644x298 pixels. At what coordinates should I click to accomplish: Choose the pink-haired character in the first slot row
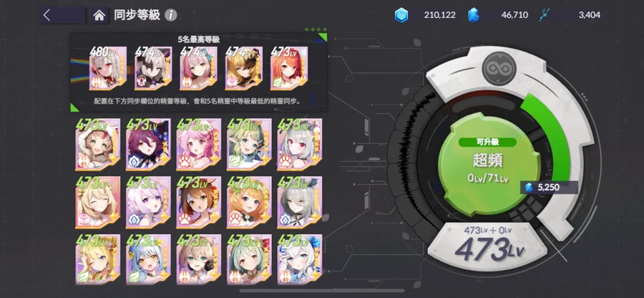[199, 144]
